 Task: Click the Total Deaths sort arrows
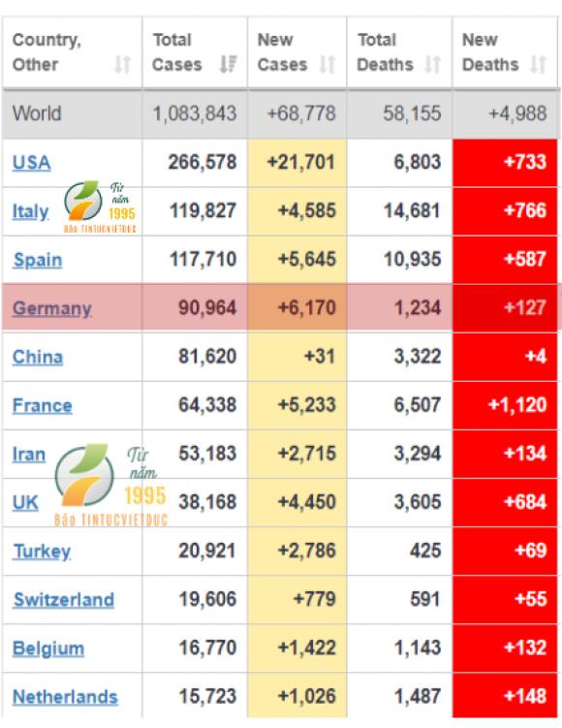click(x=432, y=65)
